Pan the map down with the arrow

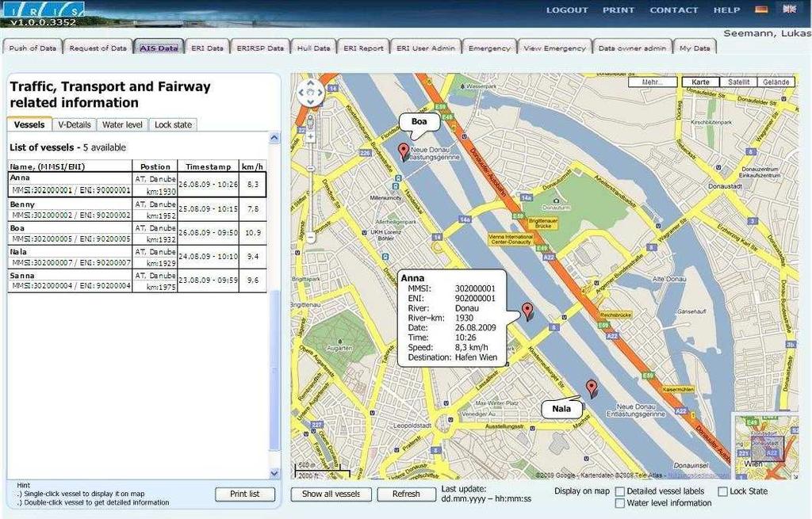pos(310,102)
